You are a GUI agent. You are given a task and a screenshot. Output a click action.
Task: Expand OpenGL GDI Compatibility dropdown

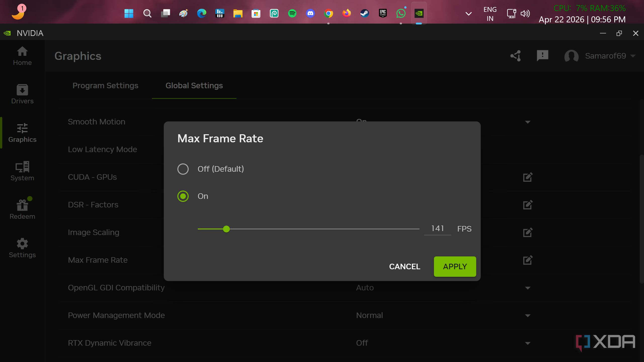point(528,288)
